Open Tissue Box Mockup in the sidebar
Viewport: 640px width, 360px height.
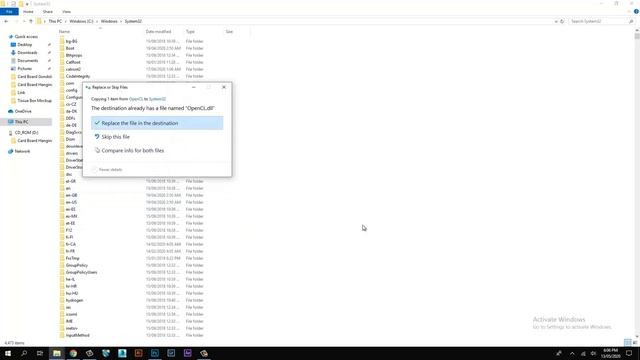click(x=34, y=100)
